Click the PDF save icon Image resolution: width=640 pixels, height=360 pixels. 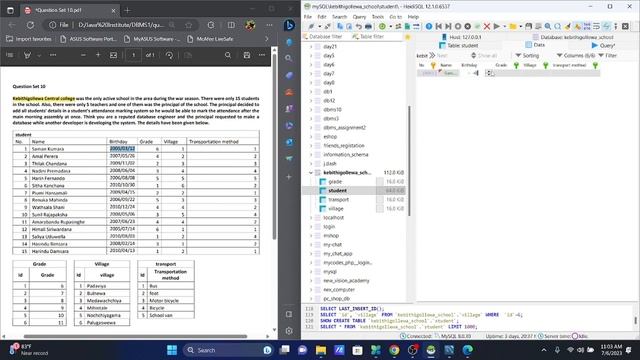pos(247,55)
